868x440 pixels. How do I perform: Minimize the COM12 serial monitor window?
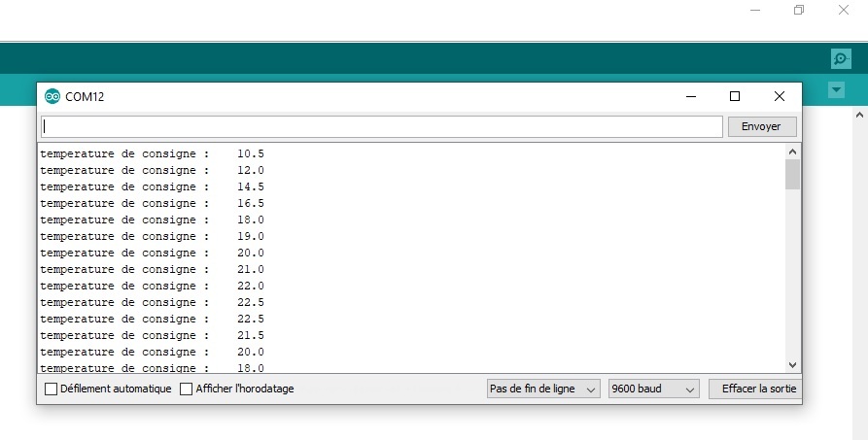coord(691,96)
